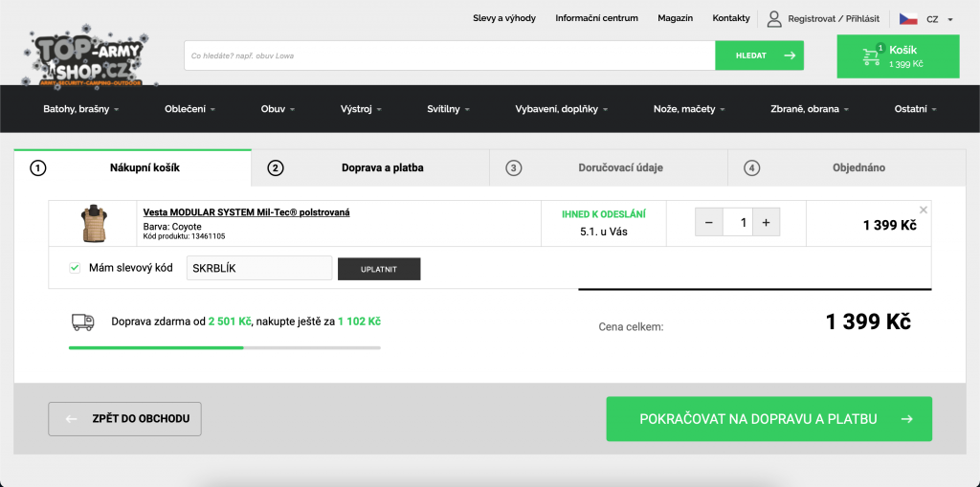
Task: Expand the CZ language dropdown
Action: tap(940, 19)
